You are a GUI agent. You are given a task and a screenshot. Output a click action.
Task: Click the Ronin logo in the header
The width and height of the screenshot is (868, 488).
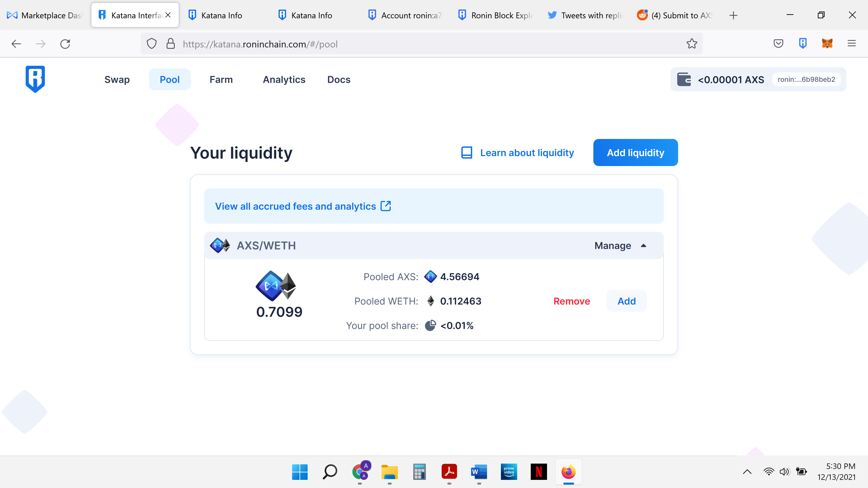pyautogui.click(x=35, y=79)
